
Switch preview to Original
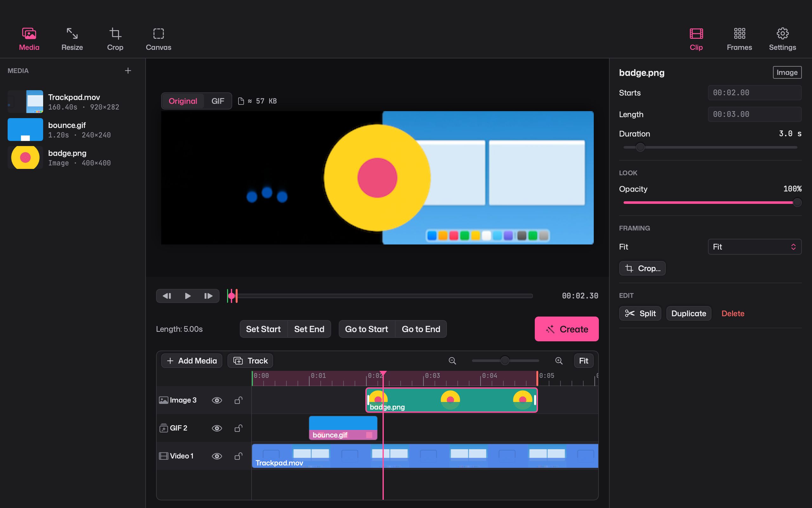[x=183, y=101]
